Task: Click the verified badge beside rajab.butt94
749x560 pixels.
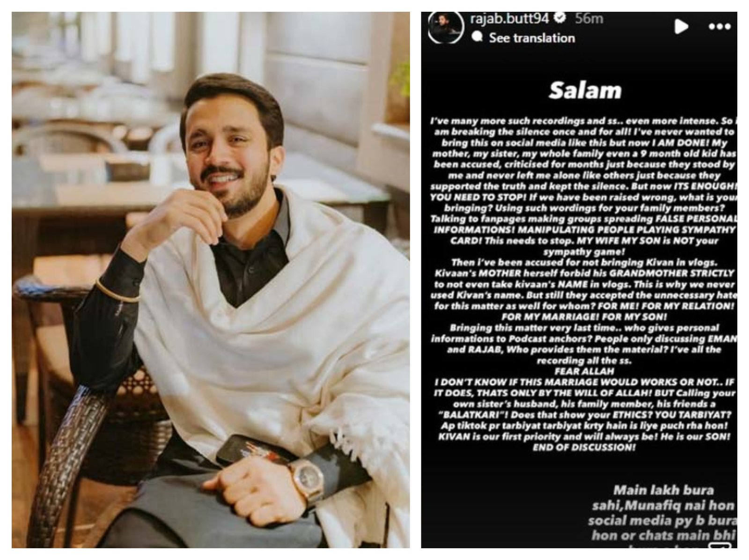Action: pyautogui.click(x=559, y=18)
